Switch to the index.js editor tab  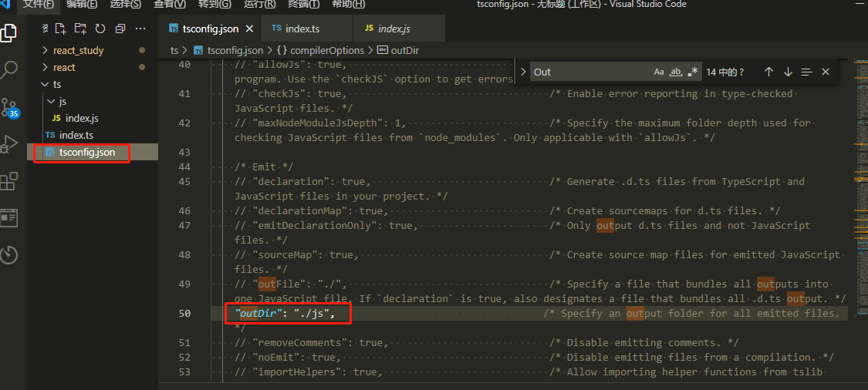click(399, 29)
